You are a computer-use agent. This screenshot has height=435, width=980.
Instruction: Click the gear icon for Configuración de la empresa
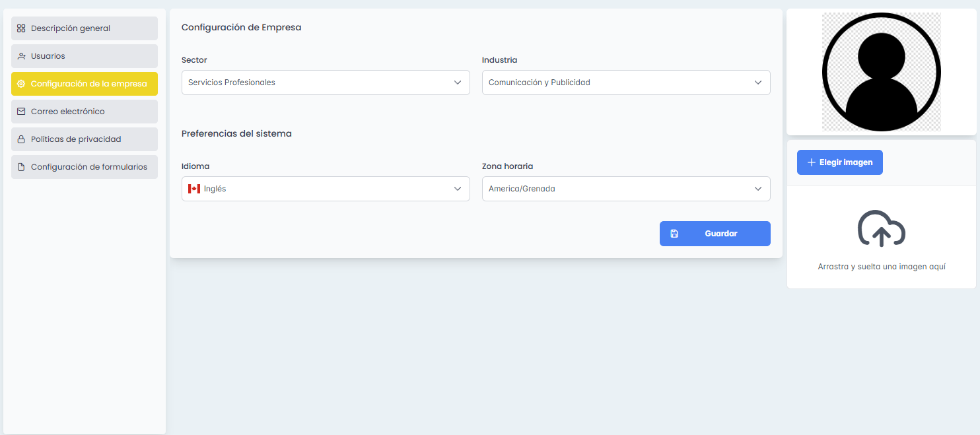[21, 84]
